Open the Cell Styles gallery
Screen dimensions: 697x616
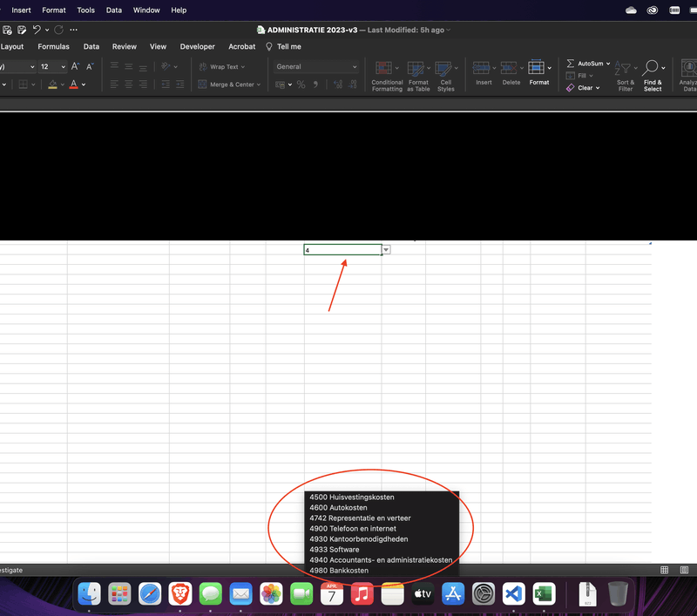tap(444, 69)
